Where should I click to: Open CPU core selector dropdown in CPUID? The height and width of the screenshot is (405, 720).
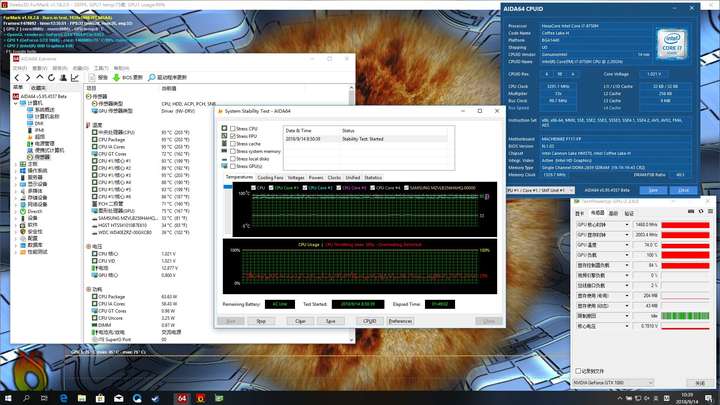tap(571, 190)
